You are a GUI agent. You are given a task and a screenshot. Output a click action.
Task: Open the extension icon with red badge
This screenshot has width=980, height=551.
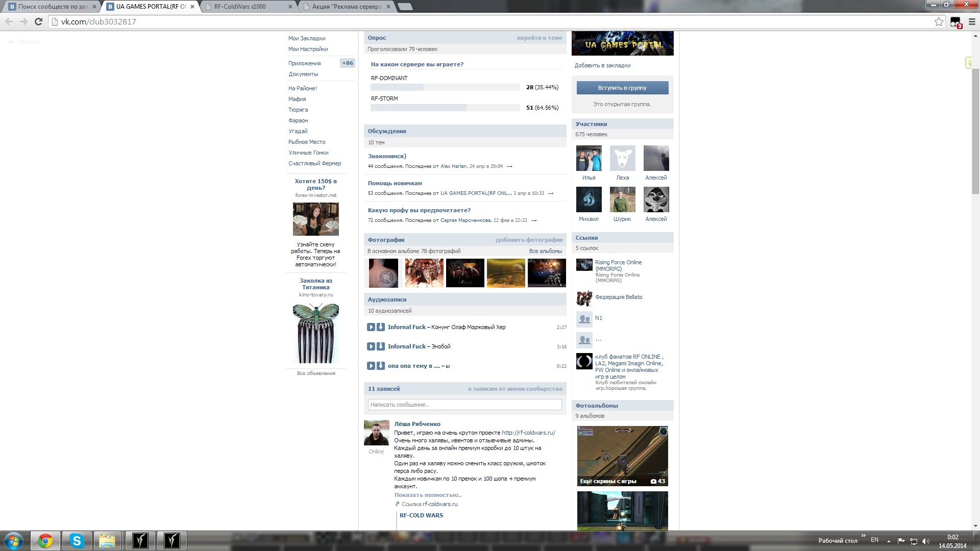[955, 22]
